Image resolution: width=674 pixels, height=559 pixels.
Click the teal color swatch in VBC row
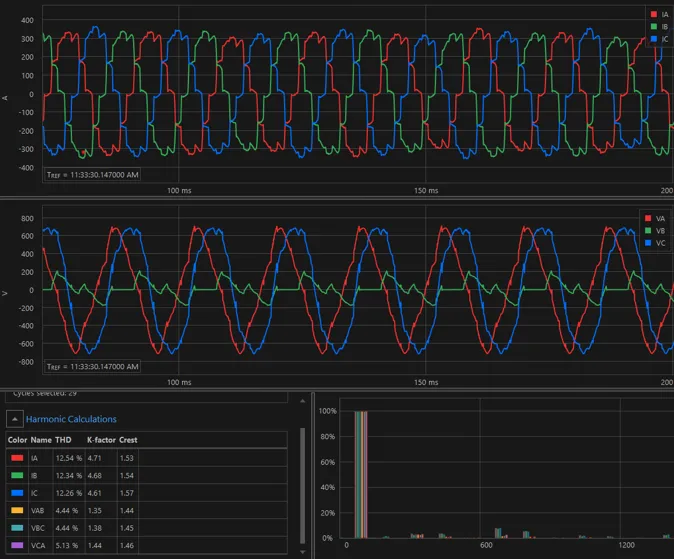click(17, 528)
